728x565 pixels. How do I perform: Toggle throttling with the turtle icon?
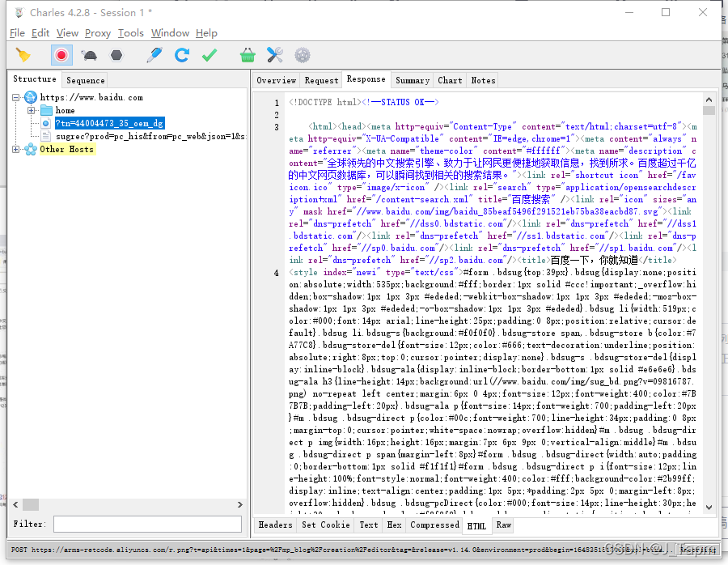click(89, 55)
